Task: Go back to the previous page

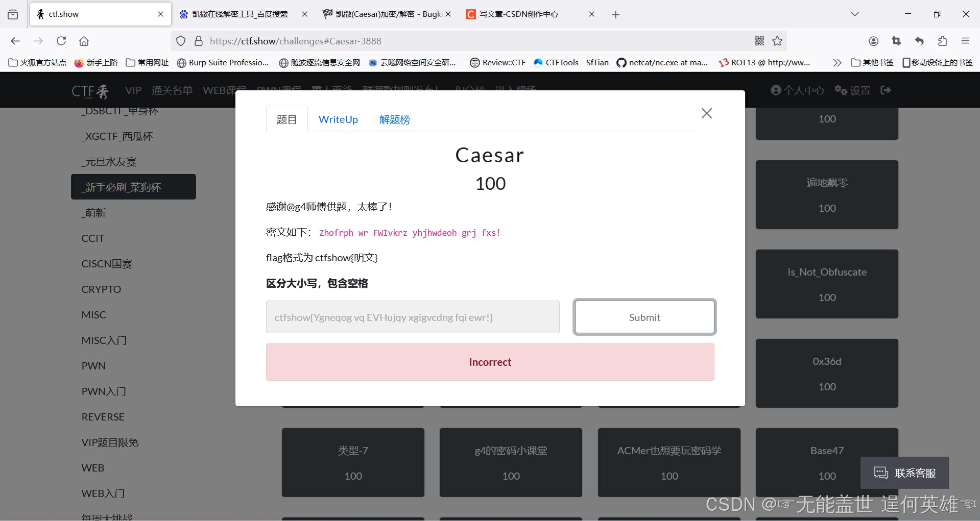Action: [x=15, y=41]
